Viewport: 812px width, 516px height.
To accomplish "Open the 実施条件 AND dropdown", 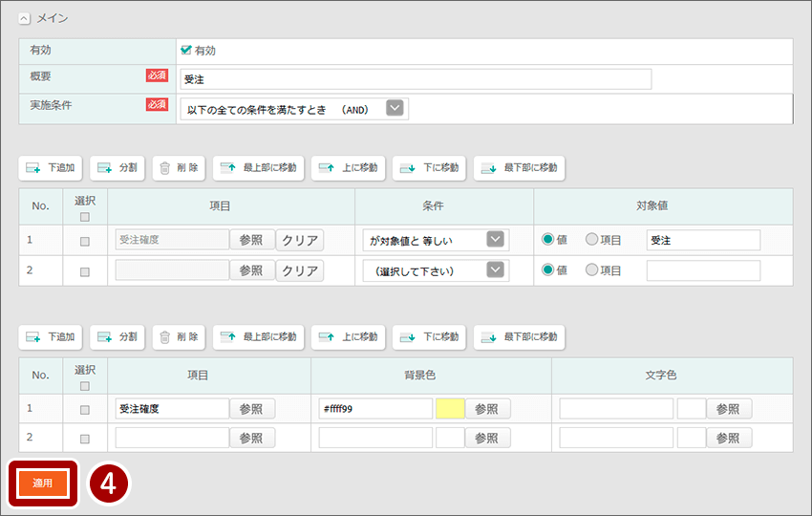I will coord(294,109).
